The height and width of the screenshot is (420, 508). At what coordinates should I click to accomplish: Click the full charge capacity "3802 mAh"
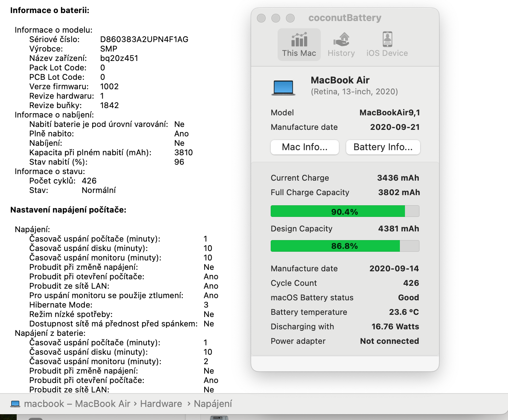399,193
